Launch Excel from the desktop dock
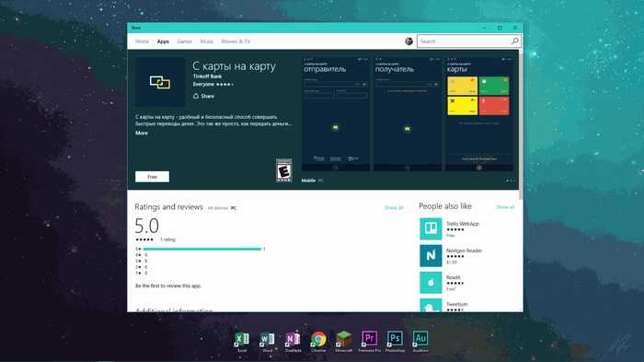Viewport: 644px width, 362px height. click(x=242, y=342)
